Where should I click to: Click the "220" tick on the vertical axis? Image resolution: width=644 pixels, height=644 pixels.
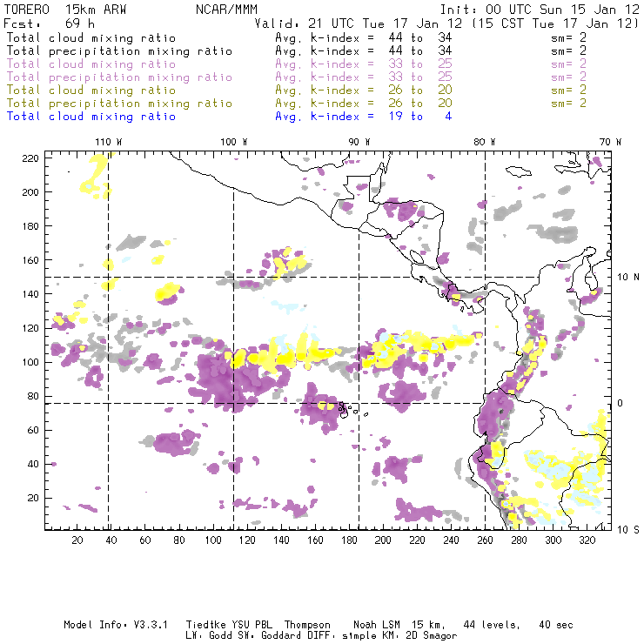30,158
